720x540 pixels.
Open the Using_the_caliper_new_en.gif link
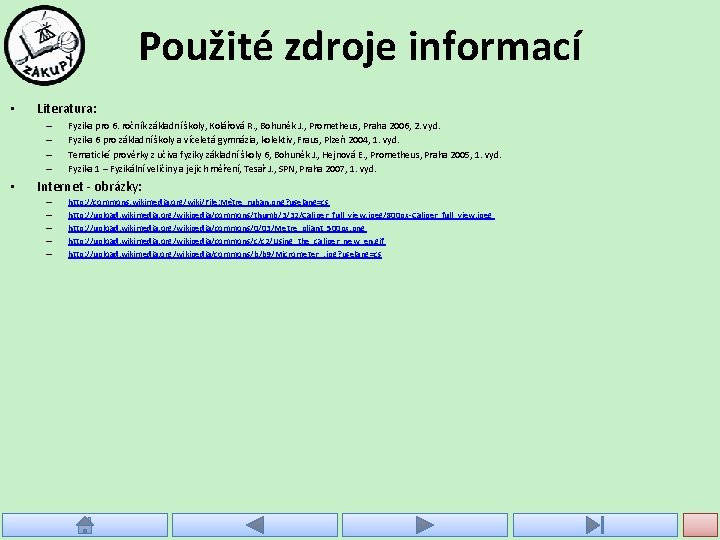pyautogui.click(x=227, y=241)
